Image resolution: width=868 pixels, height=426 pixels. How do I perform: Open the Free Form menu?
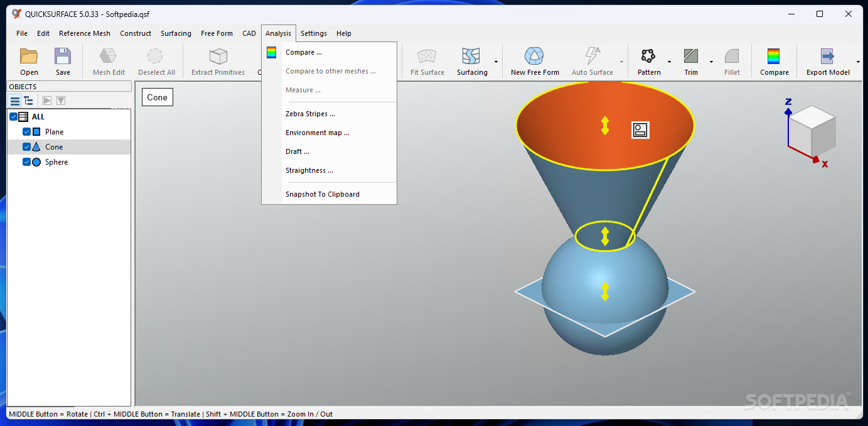coord(217,33)
